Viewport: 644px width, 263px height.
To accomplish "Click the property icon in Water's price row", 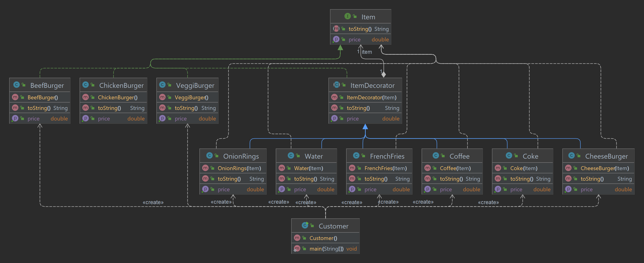I will click(x=282, y=189).
